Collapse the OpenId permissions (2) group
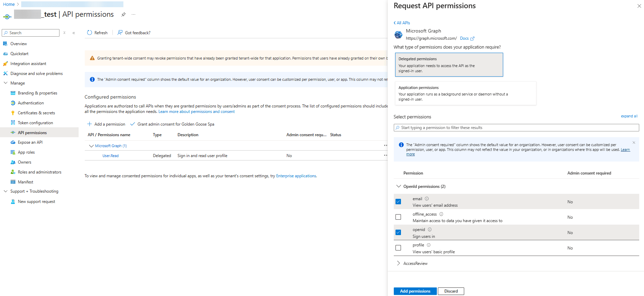644x296 pixels. [399, 186]
